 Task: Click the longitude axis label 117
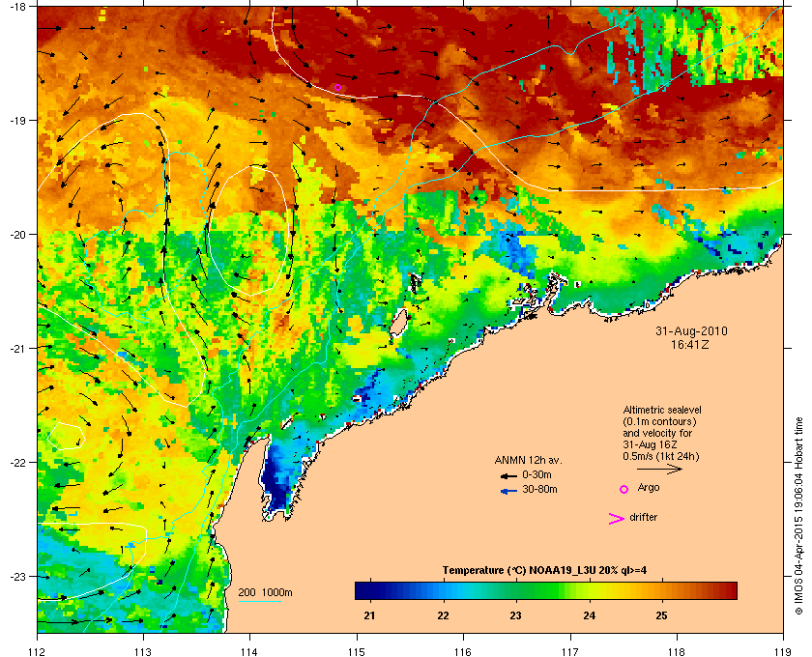pyautogui.click(x=570, y=652)
